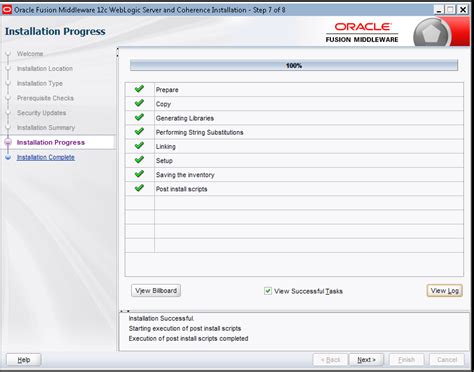Select the Installation Location step
Image resolution: width=474 pixels, height=372 pixels.
pyautogui.click(x=45, y=68)
